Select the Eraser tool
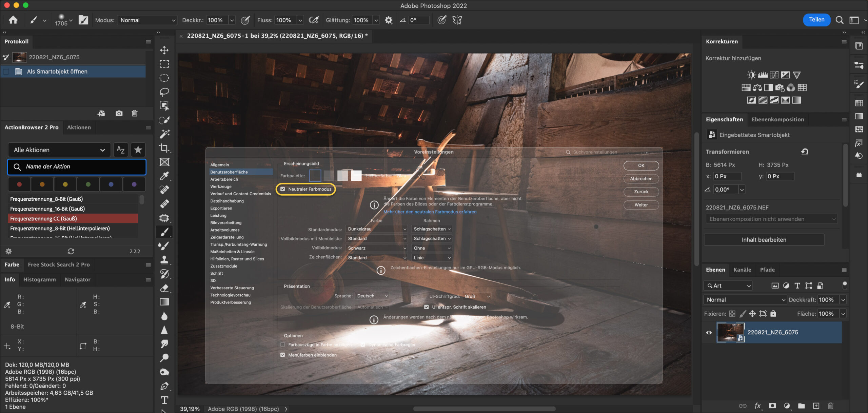Viewport: 868px width, 413px height. 164,288
